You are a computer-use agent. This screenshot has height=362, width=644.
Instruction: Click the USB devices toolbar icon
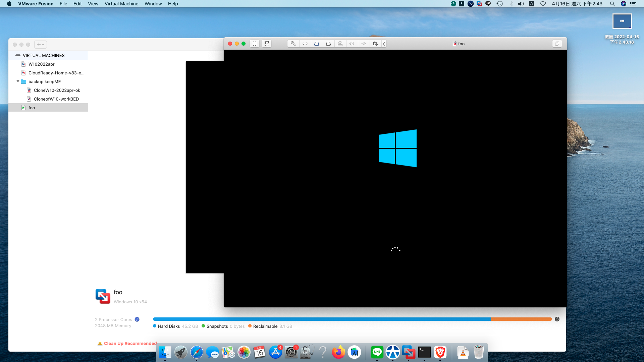tap(364, 44)
